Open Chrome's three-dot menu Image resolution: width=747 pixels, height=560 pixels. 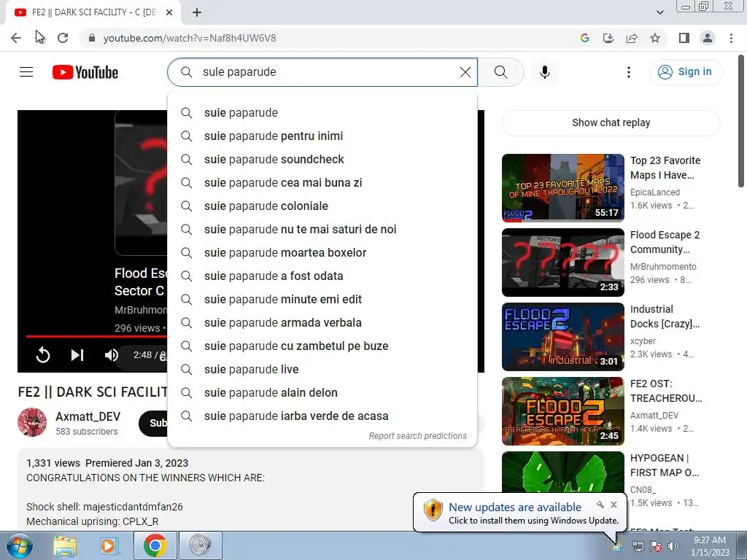tap(731, 38)
